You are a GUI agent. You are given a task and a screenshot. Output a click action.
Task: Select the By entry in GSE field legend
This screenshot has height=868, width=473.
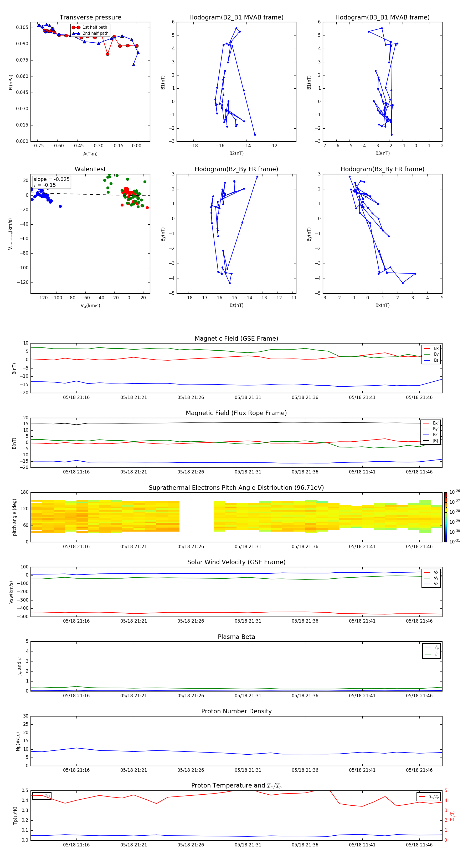431,354
